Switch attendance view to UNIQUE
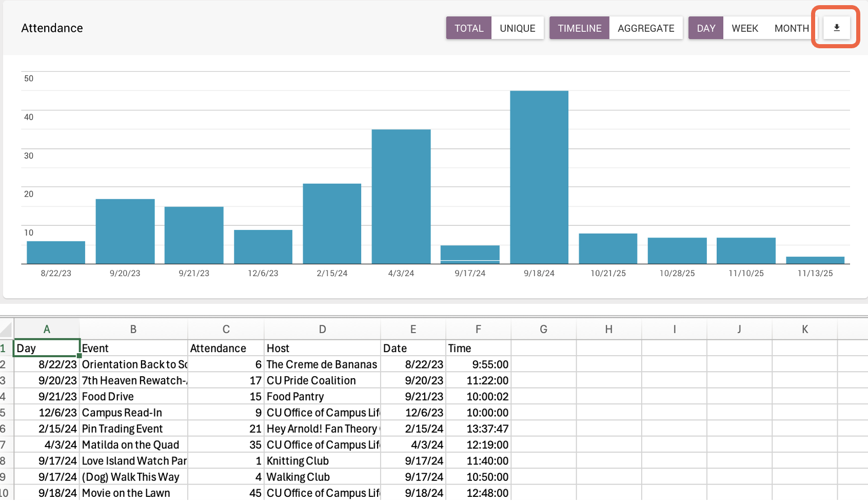This screenshot has width=868, height=503. [517, 28]
